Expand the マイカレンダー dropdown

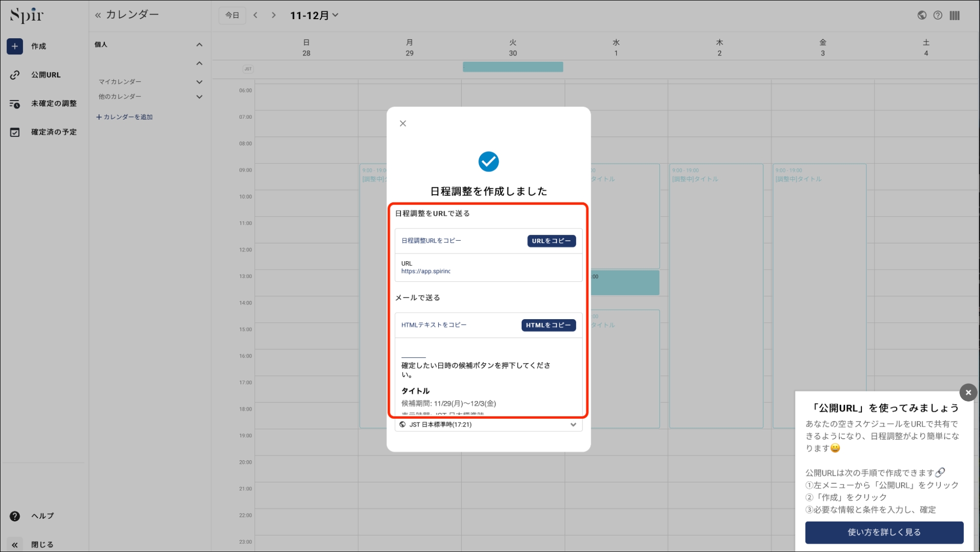199,81
